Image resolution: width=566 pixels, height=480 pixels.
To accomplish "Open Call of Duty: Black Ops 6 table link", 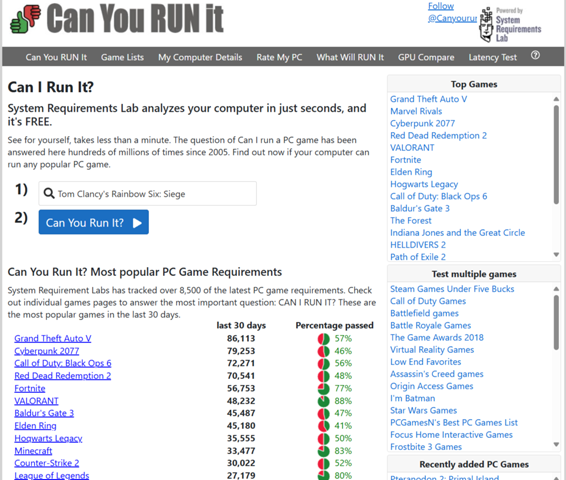I will tap(63, 363).
